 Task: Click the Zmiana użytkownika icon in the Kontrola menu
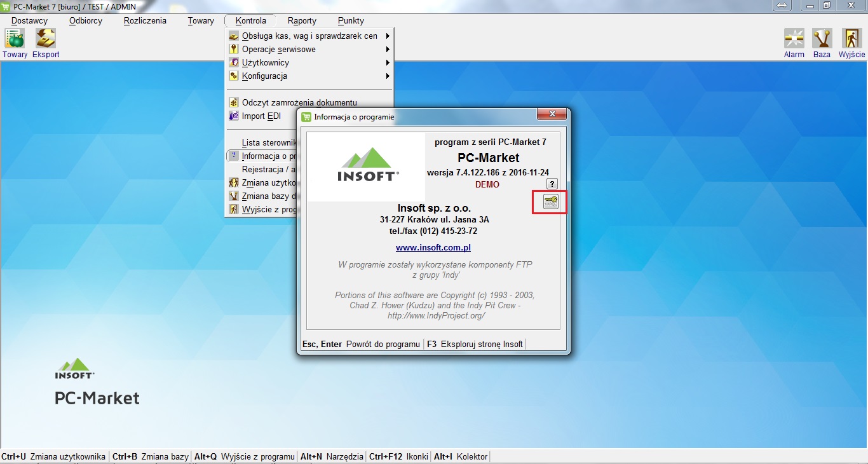coord(234,183)
